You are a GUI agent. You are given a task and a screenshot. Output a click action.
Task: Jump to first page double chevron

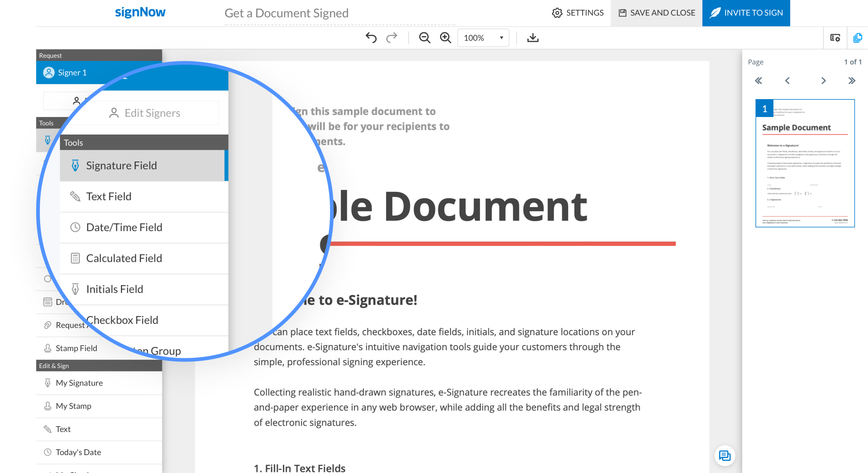pyautogui.click(x=759, y=81)
